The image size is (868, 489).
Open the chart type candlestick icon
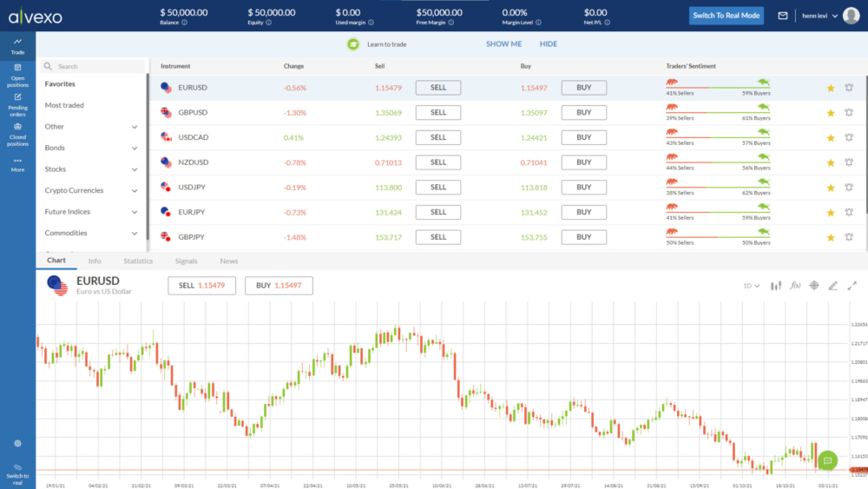pyautogui.click(x=777, y=286)
